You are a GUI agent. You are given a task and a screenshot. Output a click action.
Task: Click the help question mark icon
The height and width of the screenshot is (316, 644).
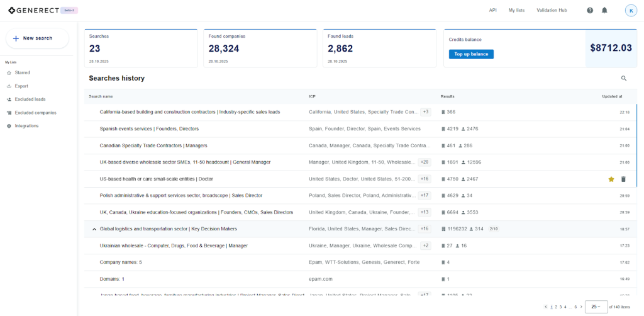pos(590,11)
